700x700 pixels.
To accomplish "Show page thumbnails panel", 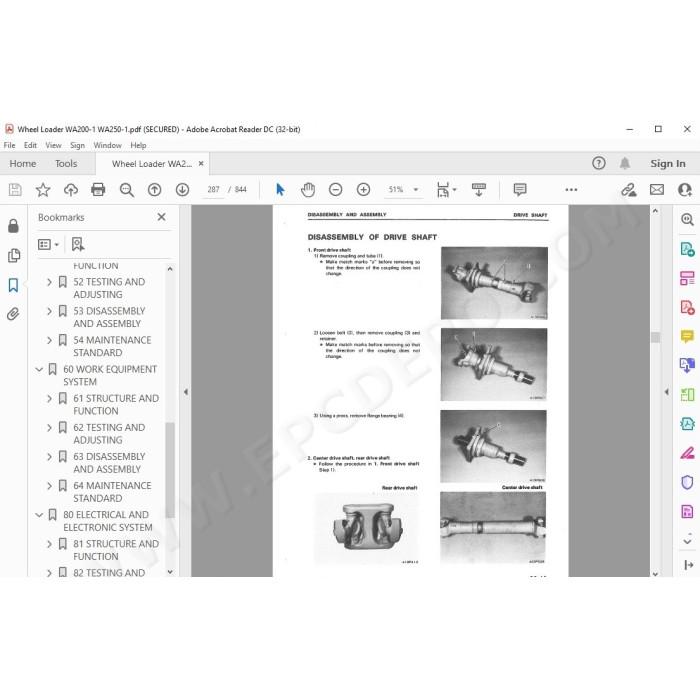I will pos(13,255).
